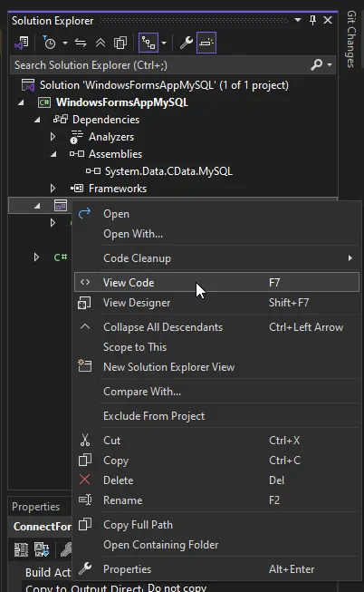Image resolution: width=364 pixels, height=592 pixels.
Task: Click Alphabetical sort icon in Properties panel
Action: [41, 549]
